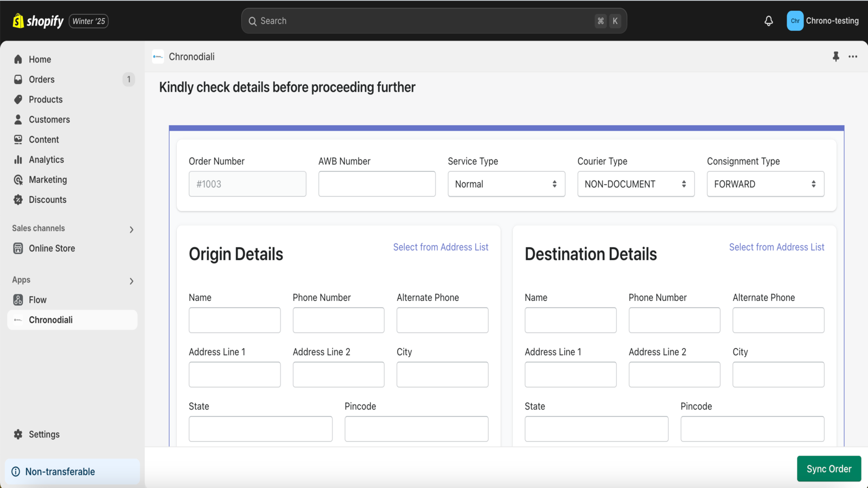Change Courier Type from NON-DOCUMENT

(x=635, y=184)
